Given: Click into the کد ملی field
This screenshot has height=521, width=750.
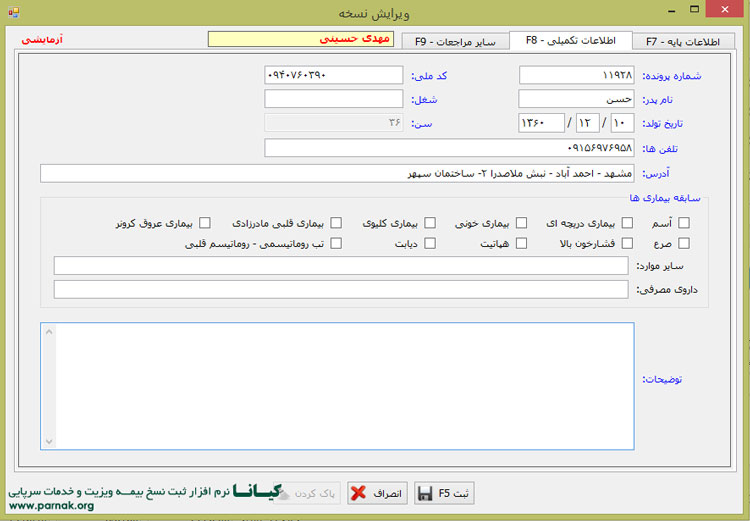Looking at the screenshot, I should tap(334, 75).
